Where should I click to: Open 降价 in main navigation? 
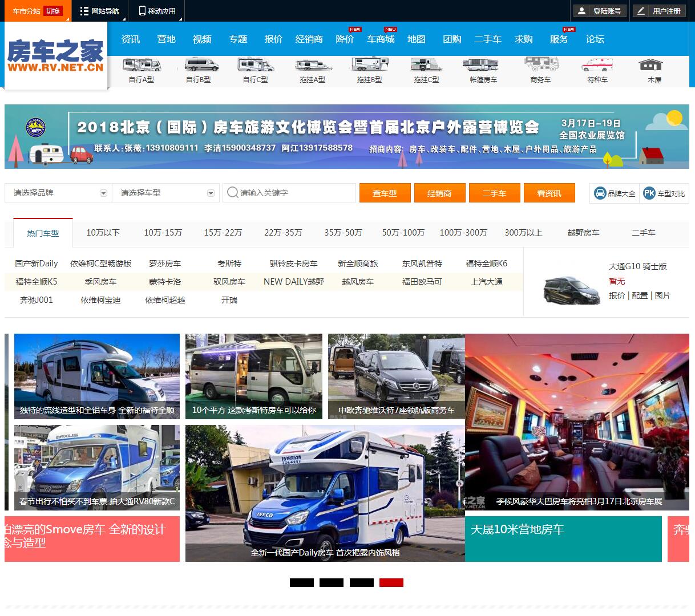click(x=345, y=39)
